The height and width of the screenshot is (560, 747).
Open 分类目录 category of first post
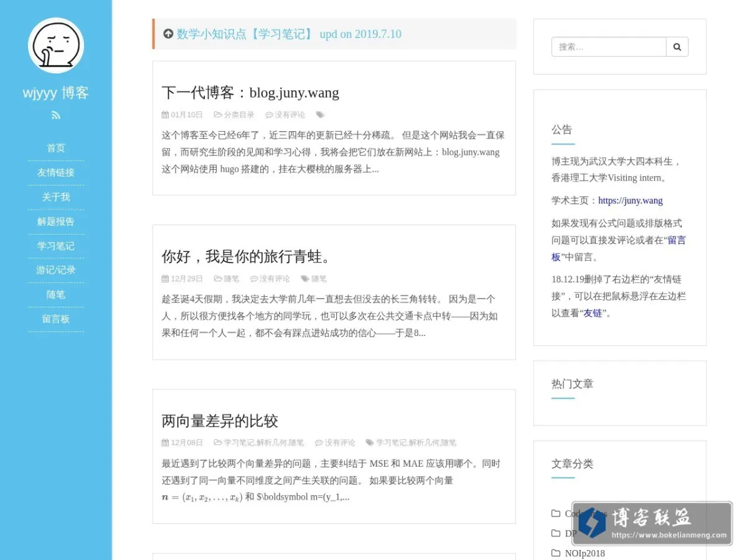pyautogui.click(x=239, y=115)
